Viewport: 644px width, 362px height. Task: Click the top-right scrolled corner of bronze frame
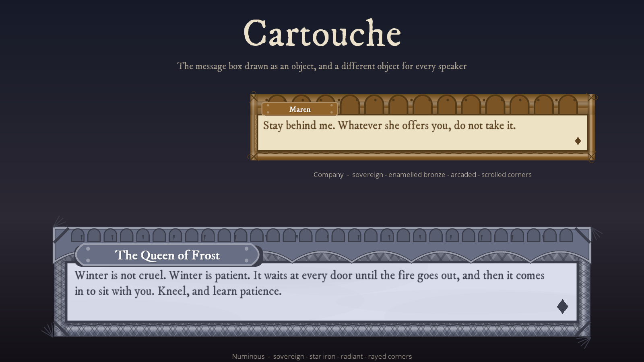pyautogui.click(x=592, y=97)
